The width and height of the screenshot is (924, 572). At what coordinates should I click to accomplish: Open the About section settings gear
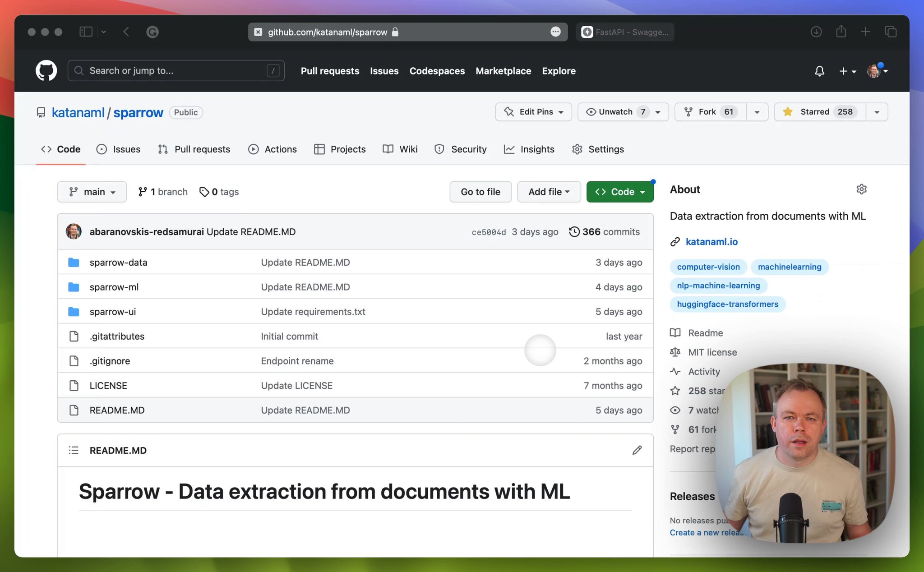pyautogui.click(x=861, y=189)
